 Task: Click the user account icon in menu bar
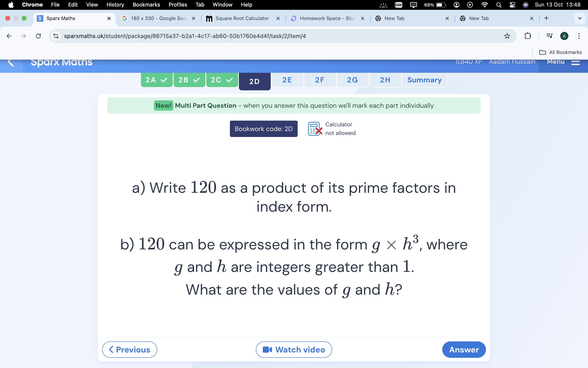456,5
